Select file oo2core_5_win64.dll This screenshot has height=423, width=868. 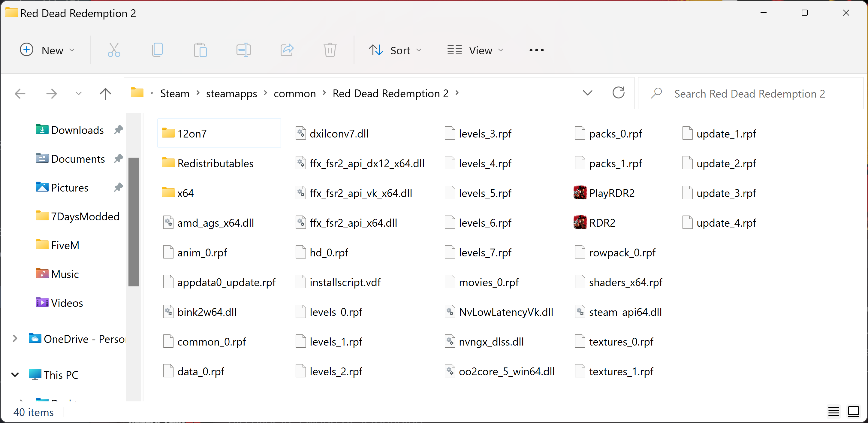pyautogui.click(x=500, y=371)
